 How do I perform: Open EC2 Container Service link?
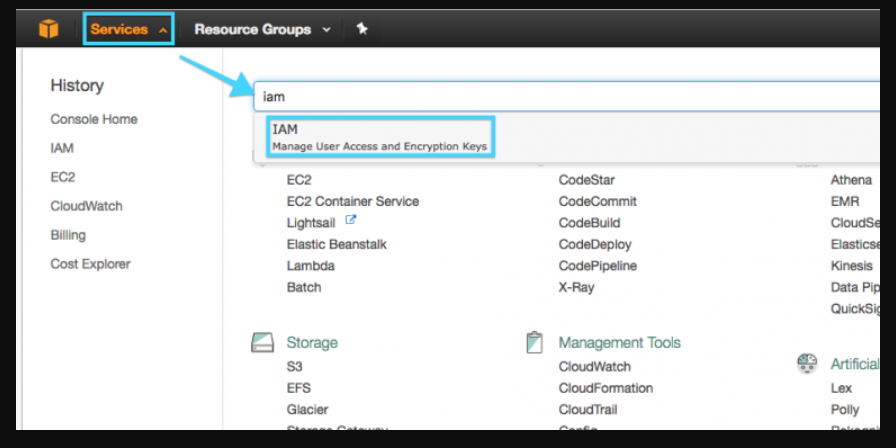(352, 201)
